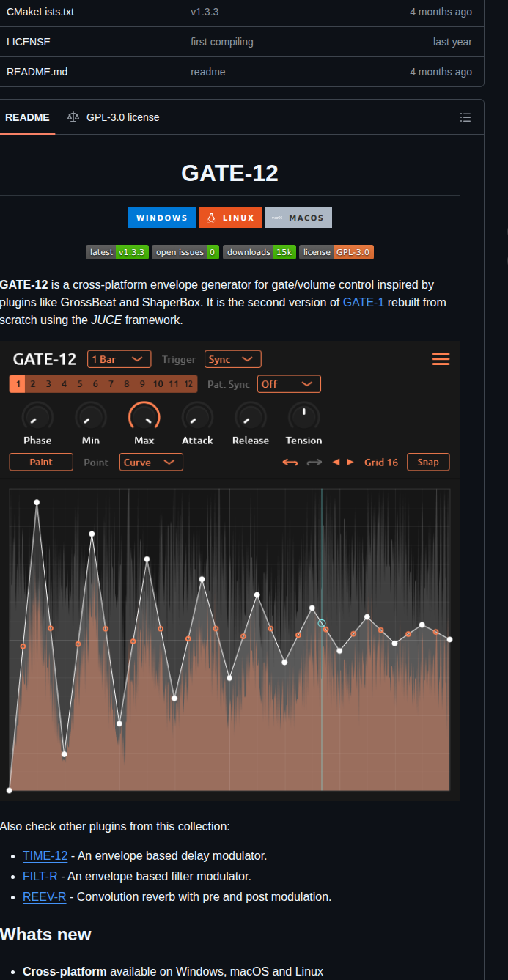Viewport: 508px width, 980px height.
Task: Open the README.md file
Action: coord(37,72)
